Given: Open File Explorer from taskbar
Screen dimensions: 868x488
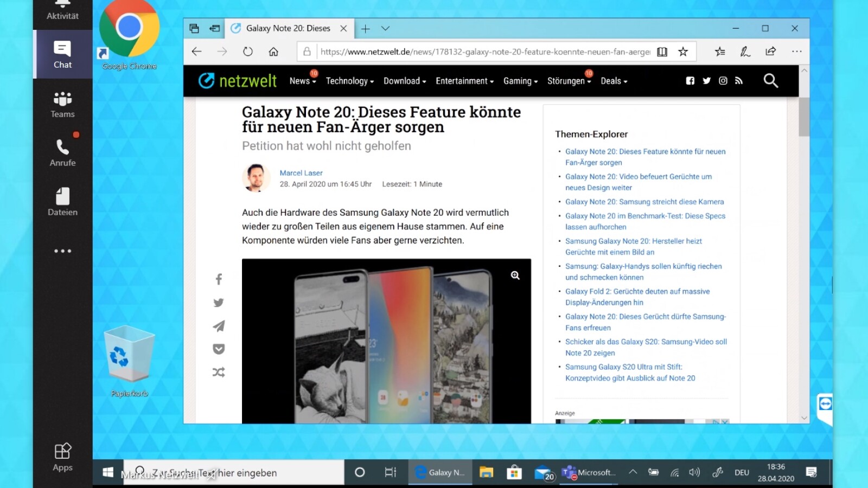Looking at the screenshot, I should [x=486, y=472].
